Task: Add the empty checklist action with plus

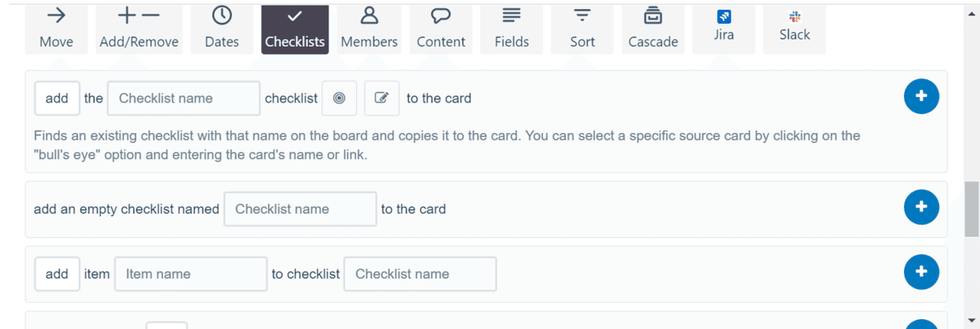Action: coord(921,207)
